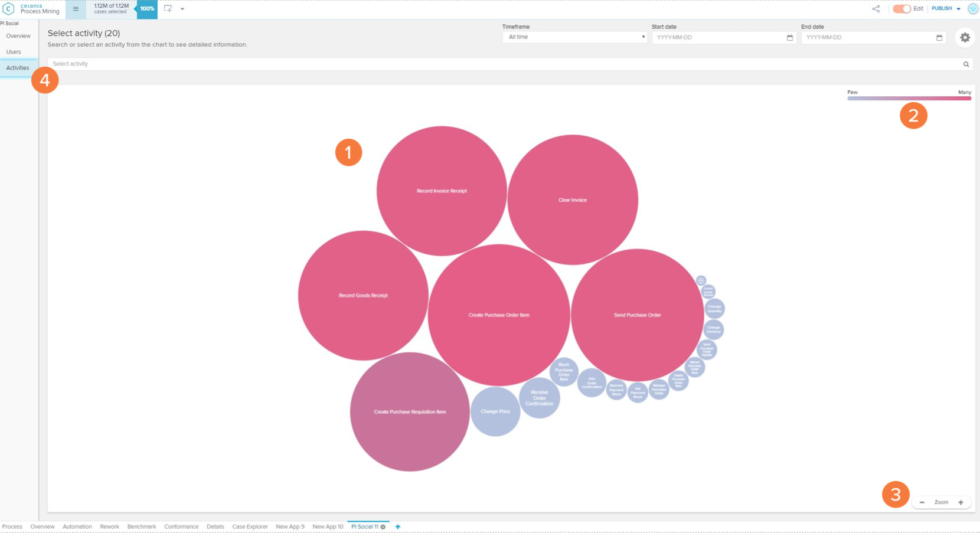
Task: Click the PUBLISH button
Action: pos(942,9)
